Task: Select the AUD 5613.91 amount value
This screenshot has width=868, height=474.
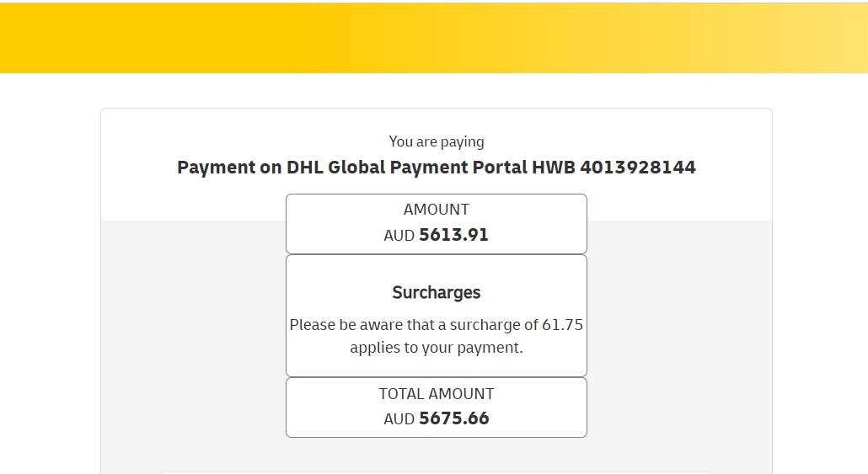Action: click(437, 235)
